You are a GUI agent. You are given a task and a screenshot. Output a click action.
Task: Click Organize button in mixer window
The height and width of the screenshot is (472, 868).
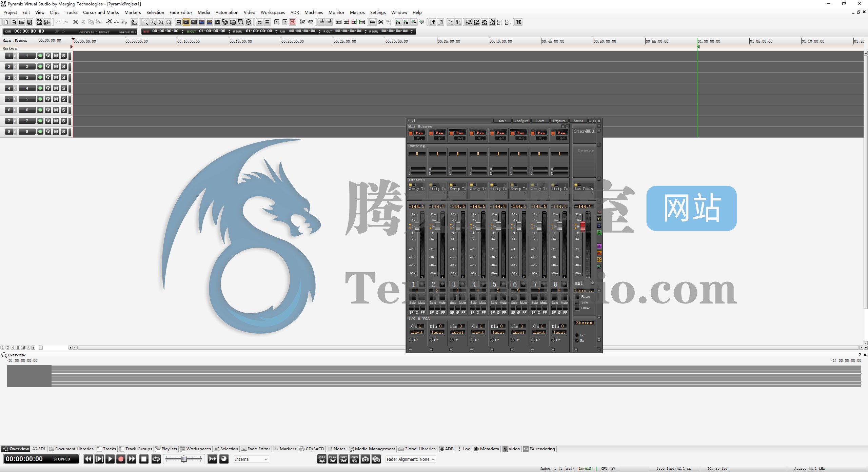(x=559, y=121)
